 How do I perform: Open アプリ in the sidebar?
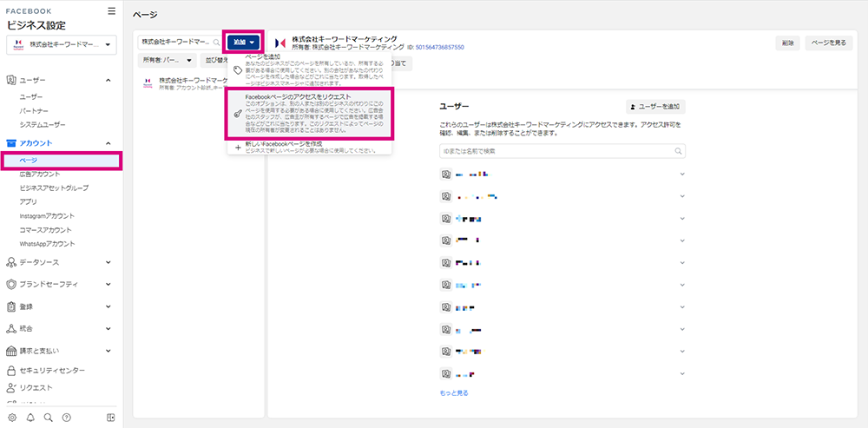click(29, 202)
